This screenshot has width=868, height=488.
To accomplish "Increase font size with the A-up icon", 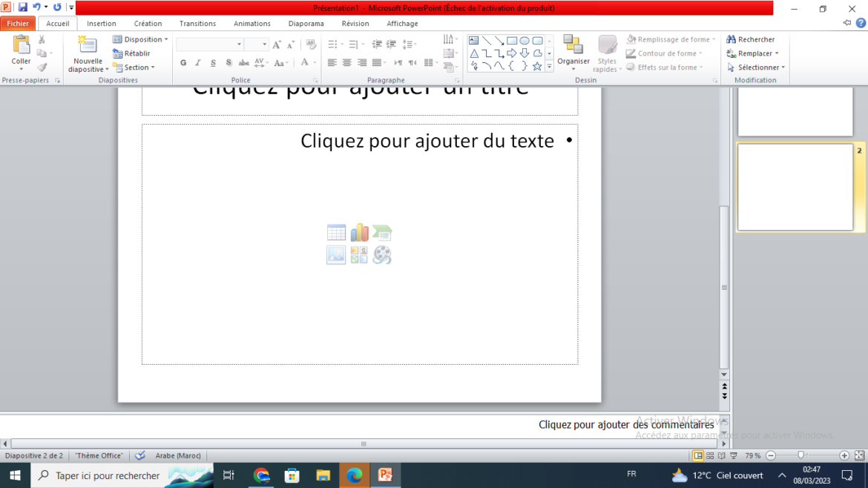I will click(277, 44).
